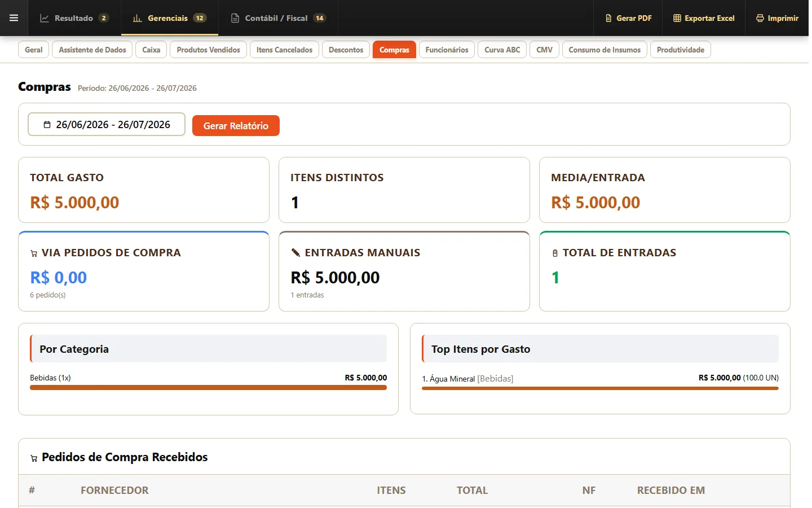Click the NF column header
Image resolution: width=812 pixels, height=508 pixels.
(589, 490)
